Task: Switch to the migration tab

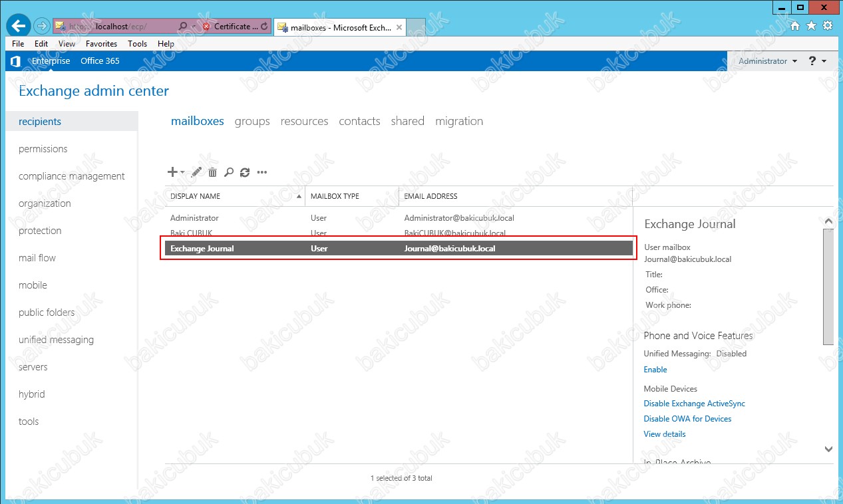Action: [459, 121]
